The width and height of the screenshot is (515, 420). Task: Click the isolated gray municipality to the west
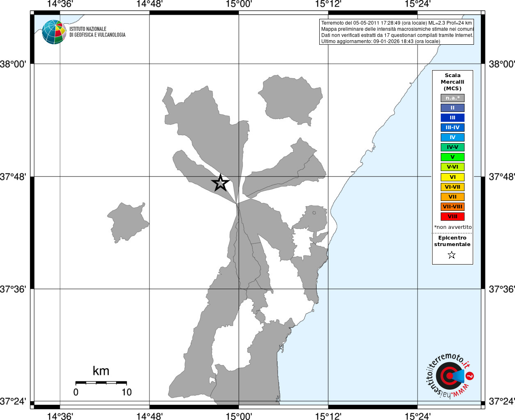pos(128,222)
